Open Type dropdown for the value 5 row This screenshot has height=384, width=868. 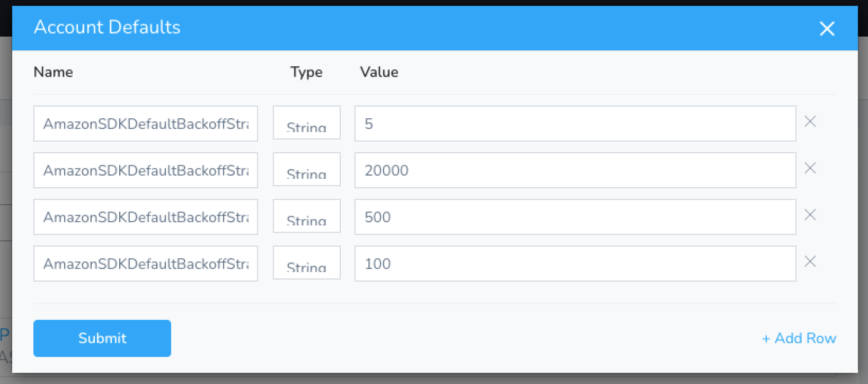(307, 123)
